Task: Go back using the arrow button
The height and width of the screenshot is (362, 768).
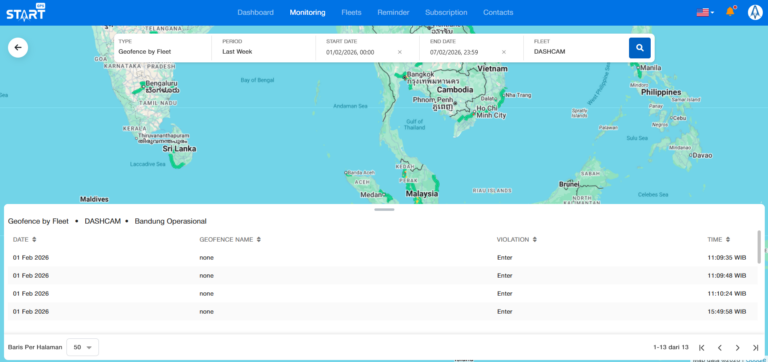Action: click(18, 48)
